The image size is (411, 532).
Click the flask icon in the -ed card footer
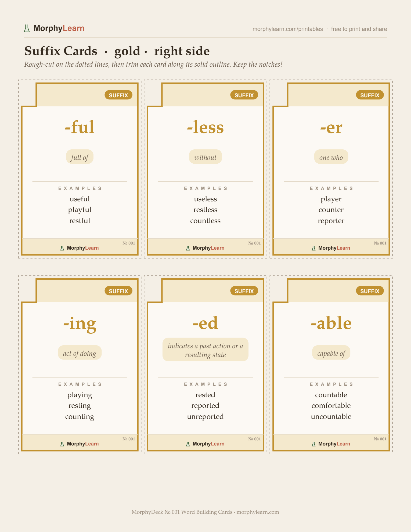[188, 444]
